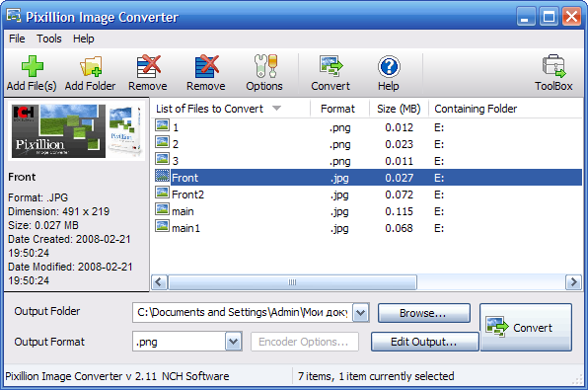
Task: Click the scroll left arrow
Action: (x=159, y=282)
